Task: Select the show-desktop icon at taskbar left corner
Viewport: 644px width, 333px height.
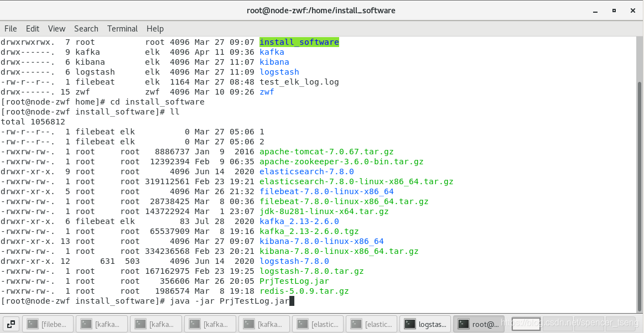Action: pyautogui.click(x=11, y=324)
